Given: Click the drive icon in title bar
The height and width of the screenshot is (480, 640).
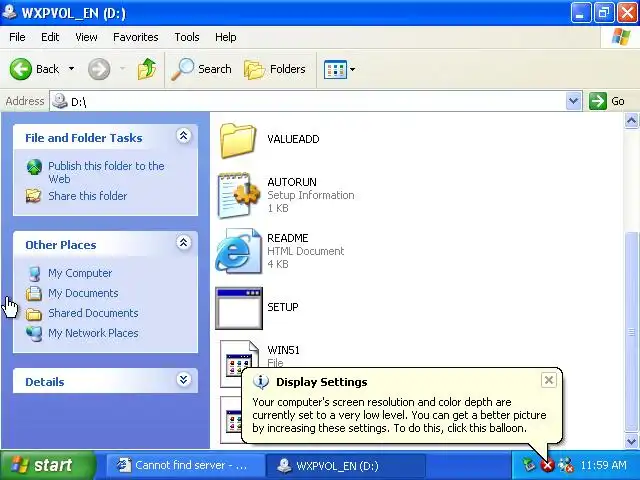Looking at the screenshot, I should click(x=9, y=12).
